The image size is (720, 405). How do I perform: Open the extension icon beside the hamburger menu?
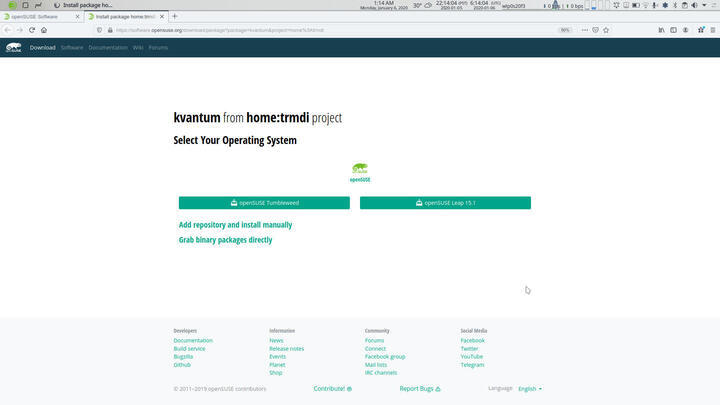click(701, 30)
